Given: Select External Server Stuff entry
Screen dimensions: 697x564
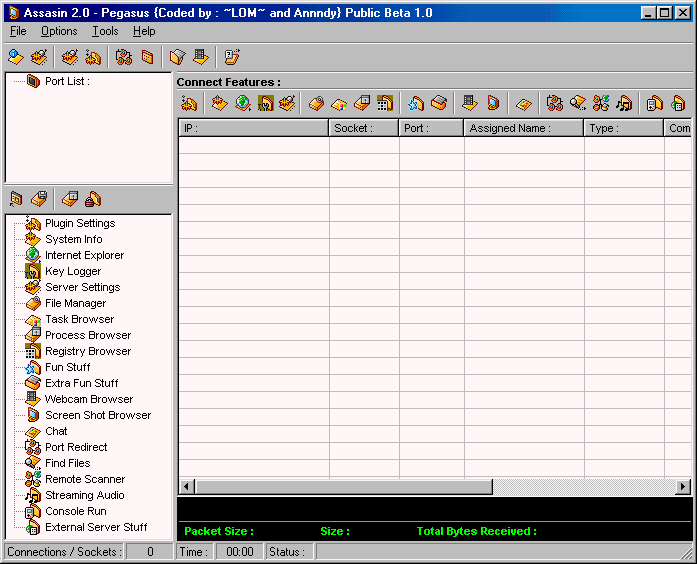Looking at the screenshot, I should tap(96, 527).
